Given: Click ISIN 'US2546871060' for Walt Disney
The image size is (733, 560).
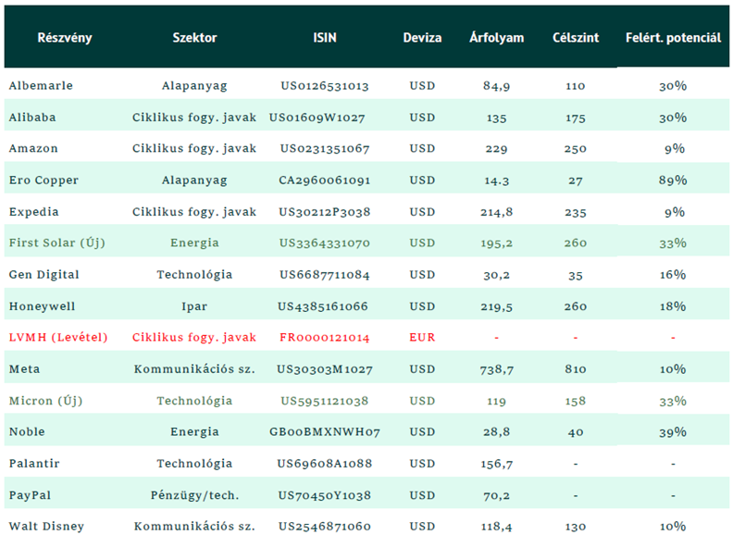Looking at the screenshot, I should (x=325, y=527).
